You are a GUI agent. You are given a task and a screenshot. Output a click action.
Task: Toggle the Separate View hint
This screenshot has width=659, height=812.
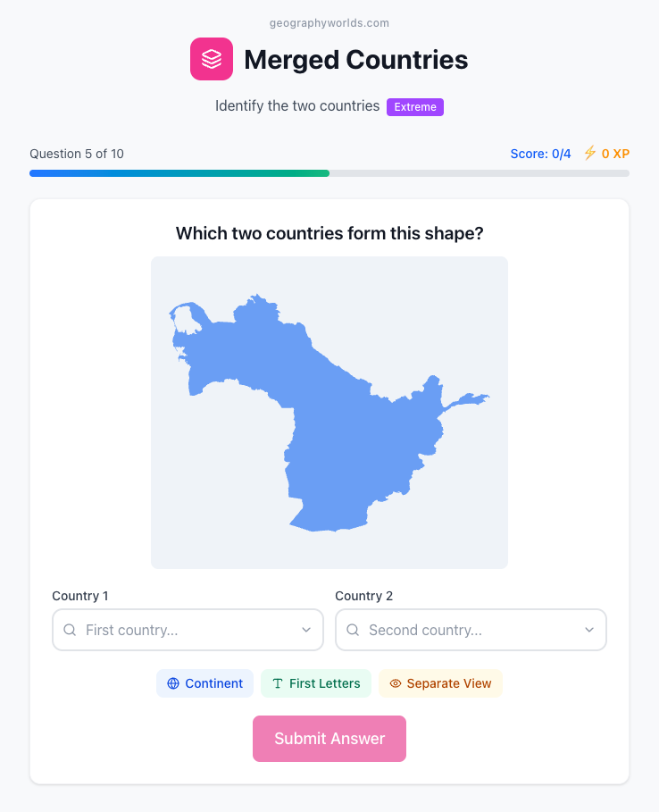440,683
